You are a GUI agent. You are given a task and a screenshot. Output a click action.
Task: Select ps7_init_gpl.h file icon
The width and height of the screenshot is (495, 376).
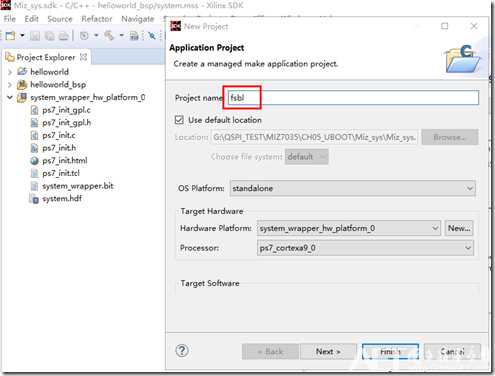(34, 123)
